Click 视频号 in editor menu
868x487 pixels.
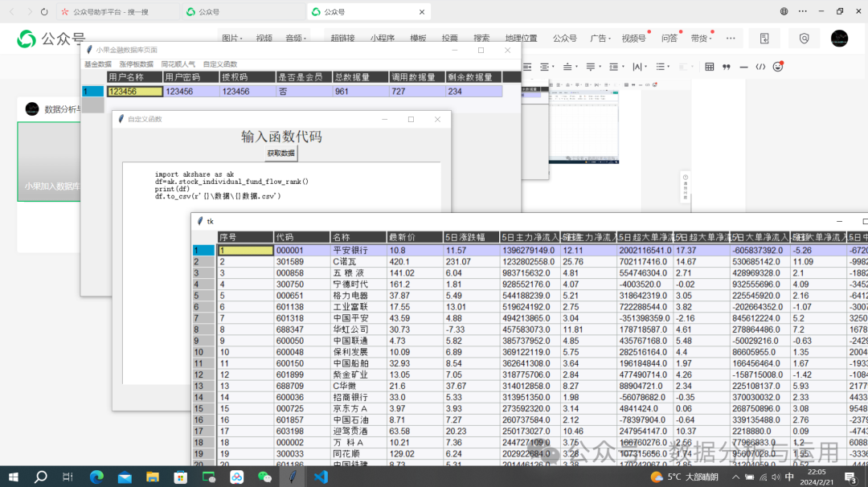(633, 39)
